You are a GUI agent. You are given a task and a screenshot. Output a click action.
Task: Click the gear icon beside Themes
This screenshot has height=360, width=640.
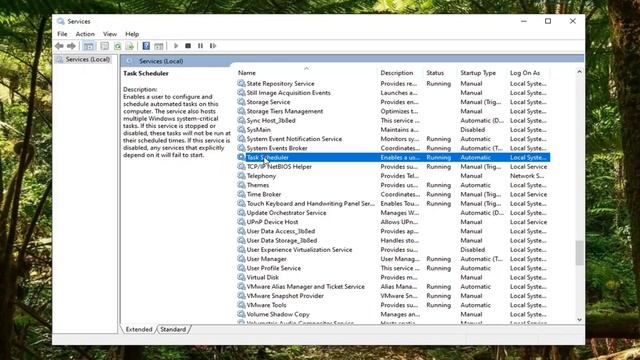(x=241, y=185)
